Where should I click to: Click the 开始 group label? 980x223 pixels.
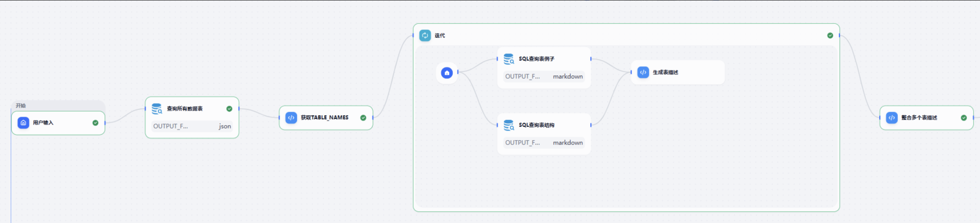pyautogui.click(x=21, y=106)
